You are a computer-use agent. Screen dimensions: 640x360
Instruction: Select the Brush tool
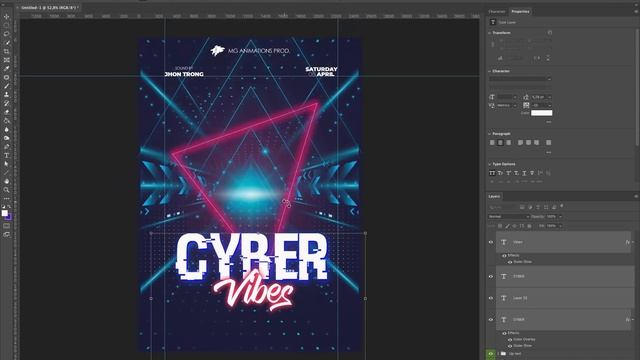(x=7, y=86)
